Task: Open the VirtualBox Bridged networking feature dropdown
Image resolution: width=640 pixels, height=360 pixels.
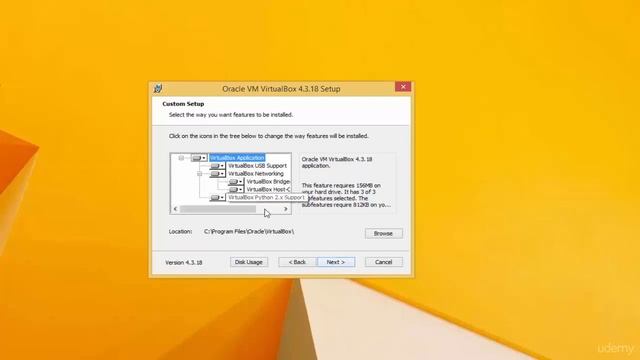Action: 236,182
